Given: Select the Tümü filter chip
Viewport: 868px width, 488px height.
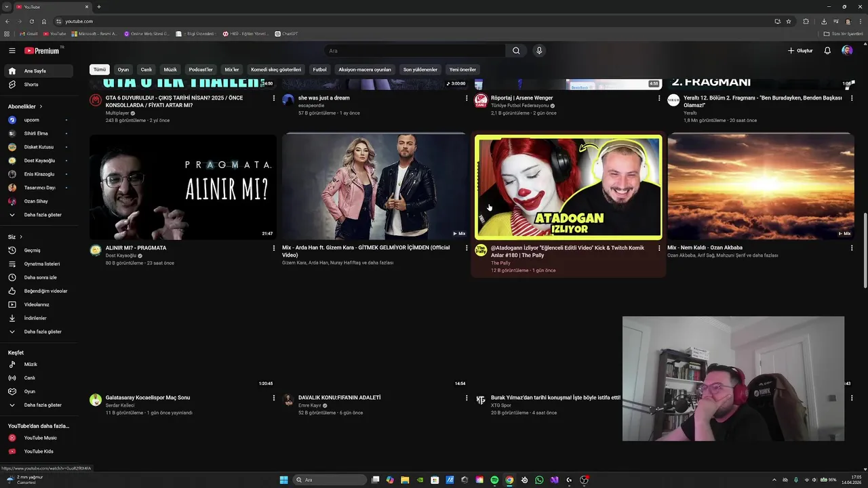Looking at the screenshot, I should tap(100, 69).
